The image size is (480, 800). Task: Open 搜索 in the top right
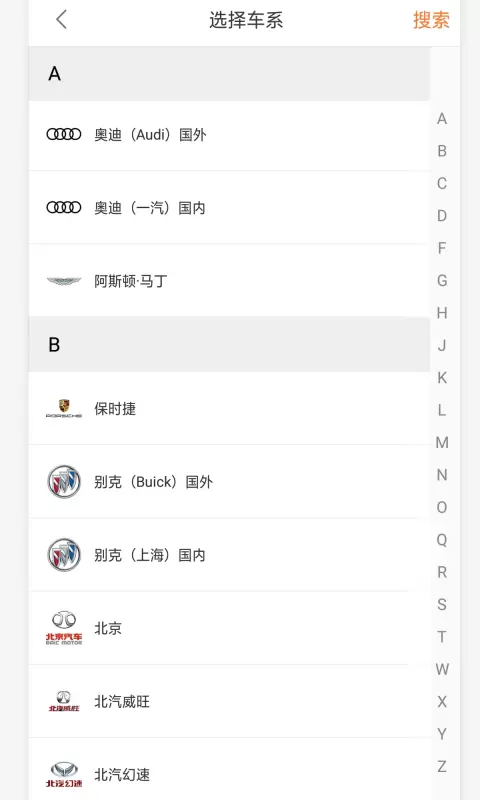coord(431,20)
